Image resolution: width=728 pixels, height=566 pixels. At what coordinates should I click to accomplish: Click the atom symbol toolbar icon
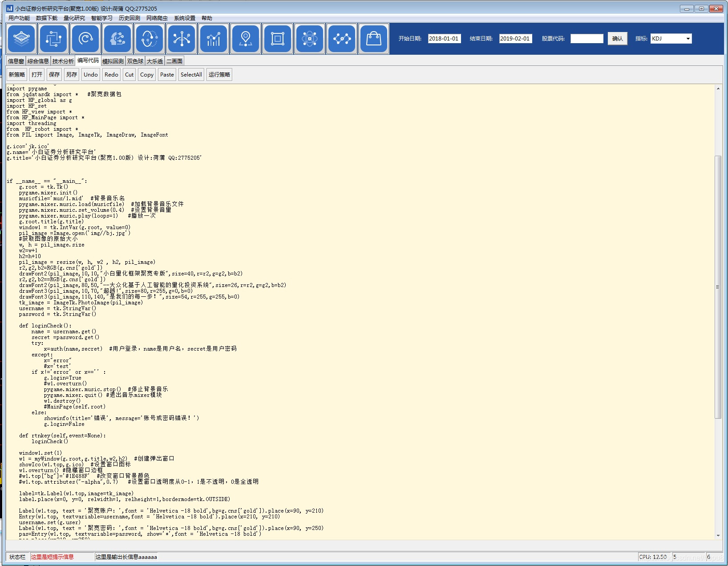[310, 39]
